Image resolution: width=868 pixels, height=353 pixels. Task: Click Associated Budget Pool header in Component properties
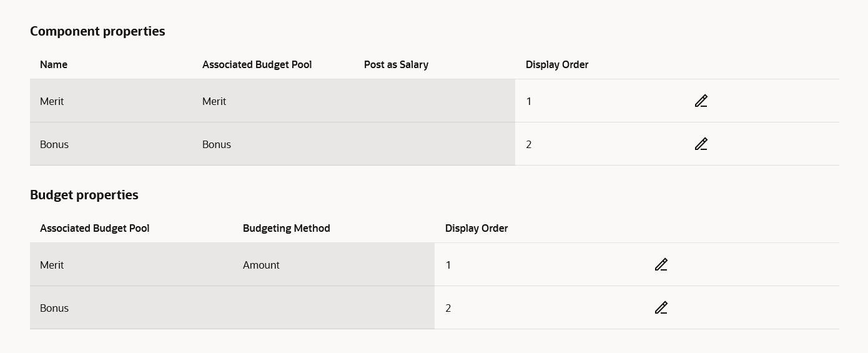[x=257, y=64]
